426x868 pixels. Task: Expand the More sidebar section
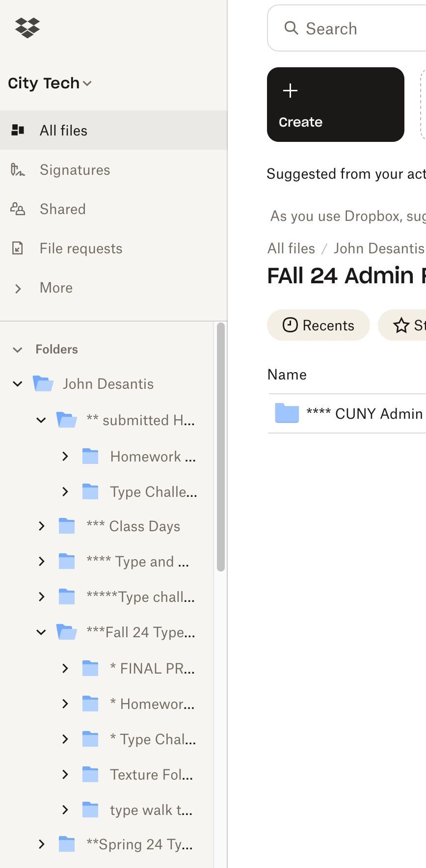(x=18, y=288)
